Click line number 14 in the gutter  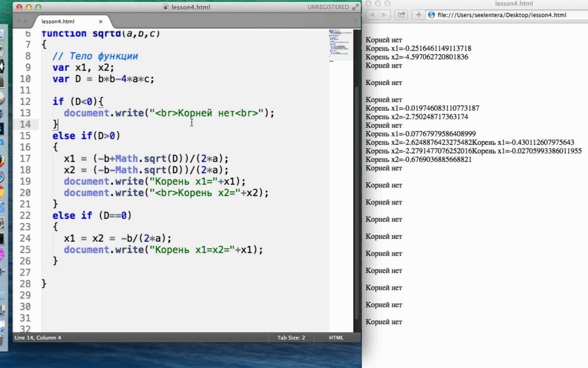click(x=25, y=124)
